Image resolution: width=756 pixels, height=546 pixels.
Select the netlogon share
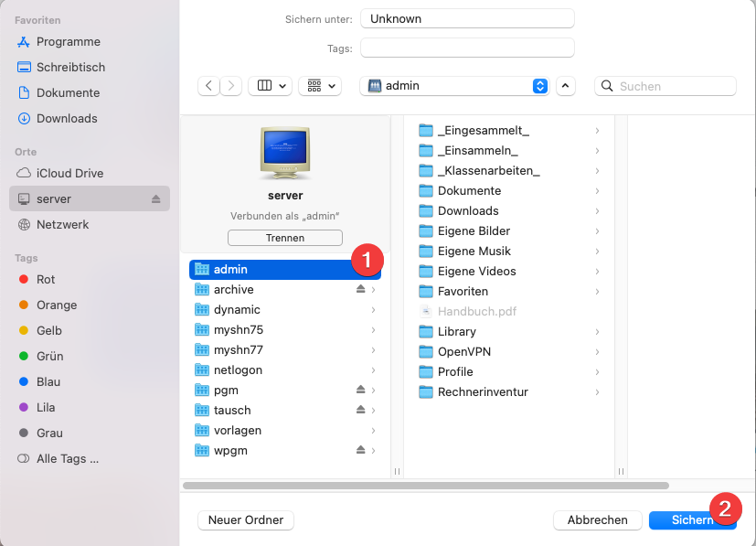point(285,370)
